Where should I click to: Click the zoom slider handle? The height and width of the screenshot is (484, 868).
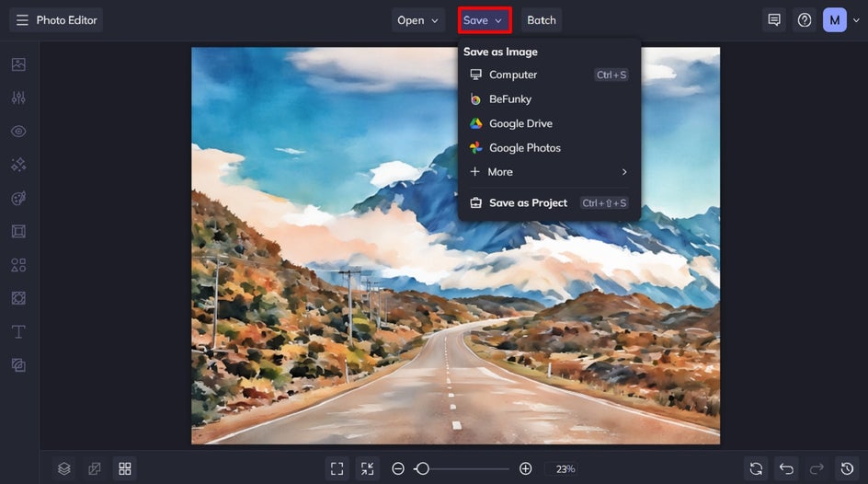[422, 469]
